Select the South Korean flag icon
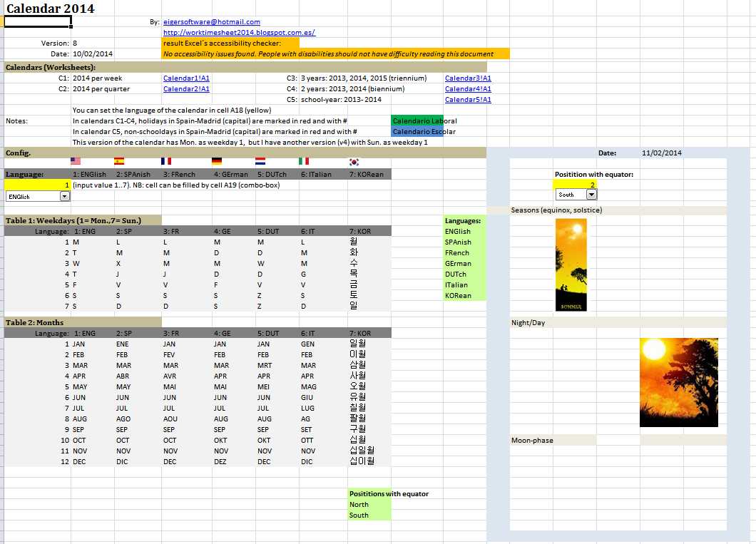 click(353, 162)
